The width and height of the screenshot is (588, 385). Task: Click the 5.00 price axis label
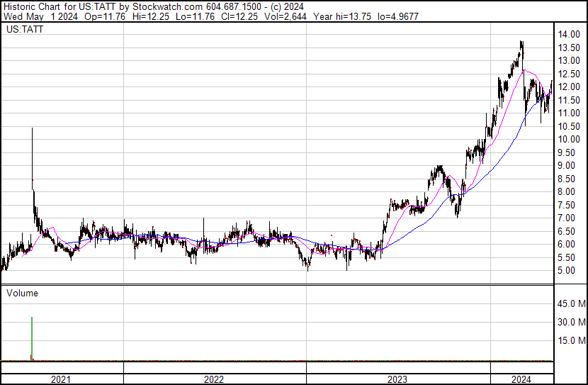pyautogui.click(x=566, y=271)
